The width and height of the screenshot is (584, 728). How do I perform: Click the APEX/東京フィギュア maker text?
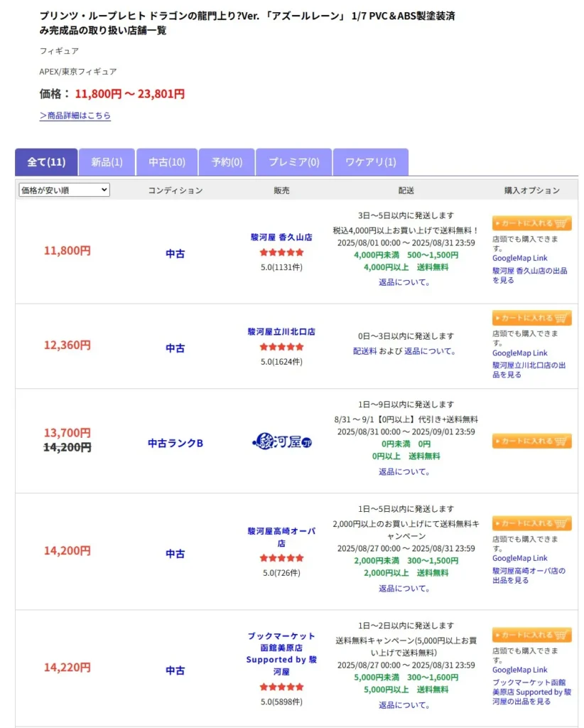(x=78, y=72)
